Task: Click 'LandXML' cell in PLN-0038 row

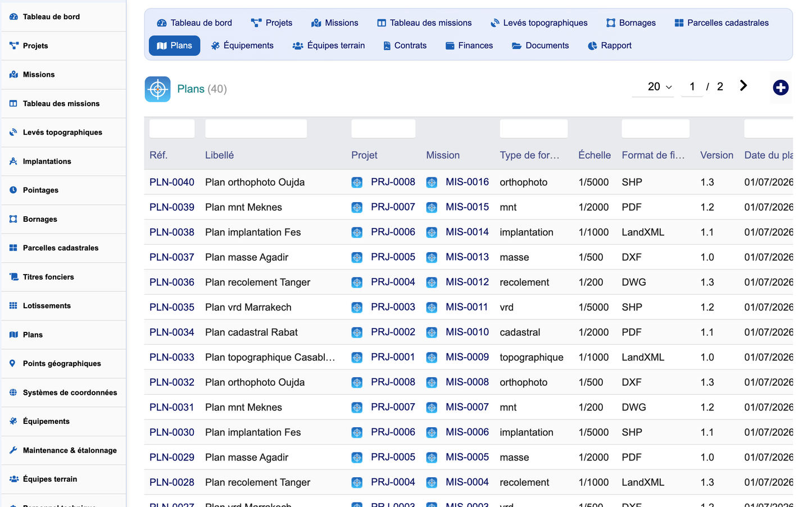Action: [643, 232]
